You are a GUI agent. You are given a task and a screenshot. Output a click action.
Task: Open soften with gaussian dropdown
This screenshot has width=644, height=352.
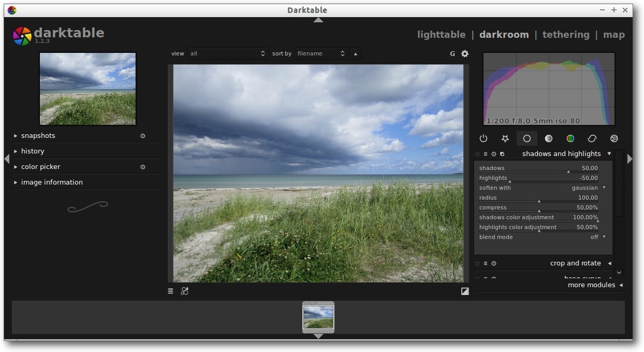pos(543,188)
